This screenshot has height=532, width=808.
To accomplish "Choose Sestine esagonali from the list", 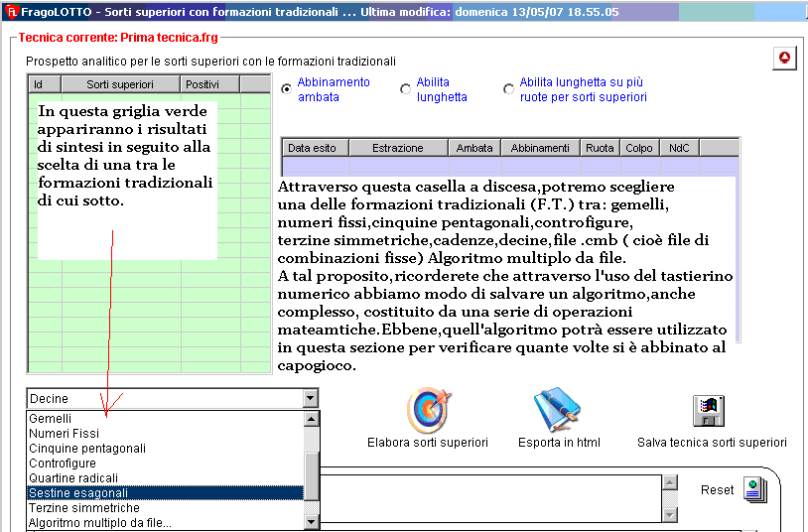I will click(x=78, y=493).
